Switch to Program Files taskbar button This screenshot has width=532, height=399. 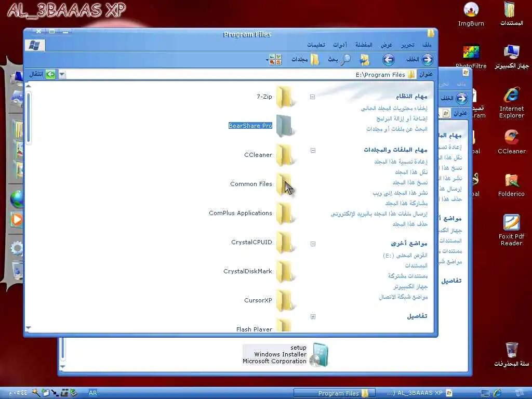pyautogui.click(x=335, y=393)
